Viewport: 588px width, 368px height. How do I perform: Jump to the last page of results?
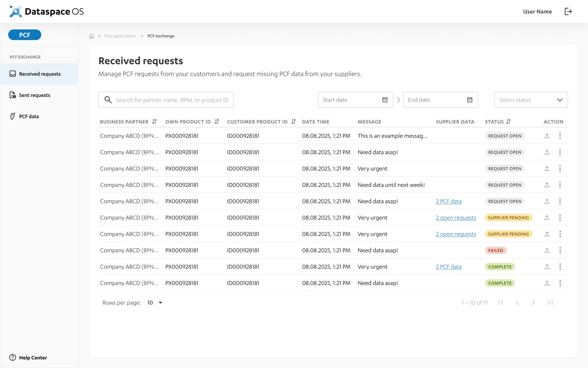pyautogui.click(x=550, y=303)
